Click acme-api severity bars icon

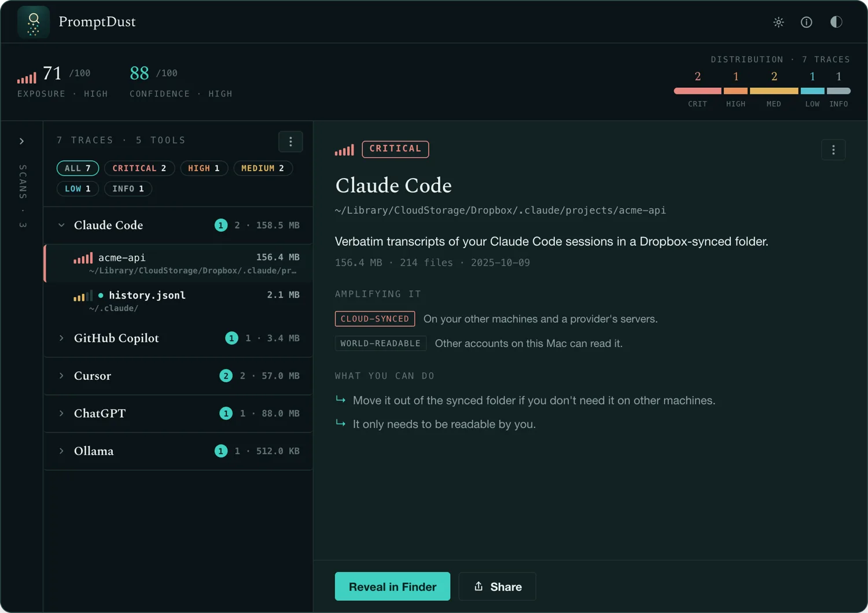[x=83, y=258]
